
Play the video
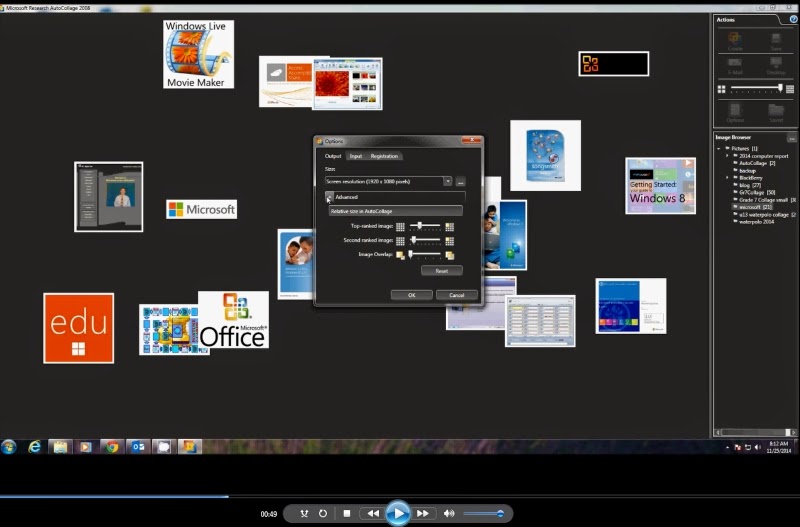click(x=398, y=513)
